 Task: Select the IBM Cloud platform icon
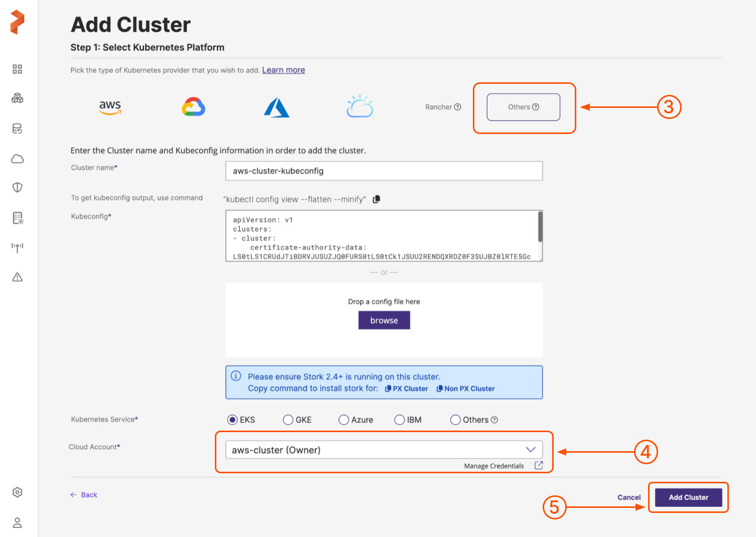359,106
